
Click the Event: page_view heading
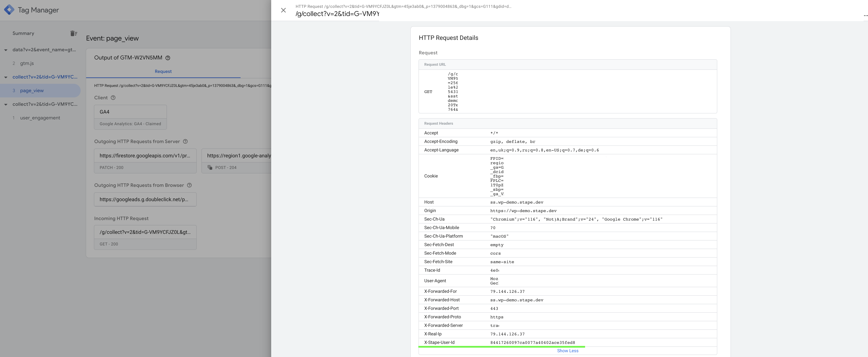tap(112, 38)
